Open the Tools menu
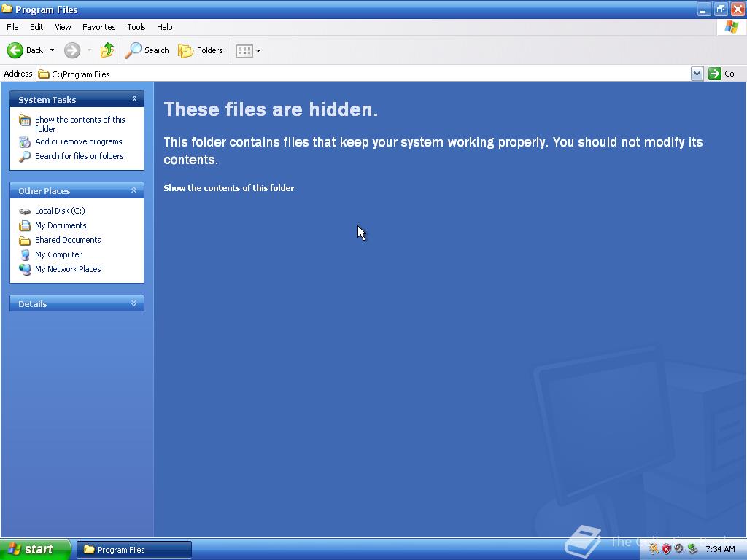Image resolution: width=747 pixels, height=560 pixels. point(136,27)
